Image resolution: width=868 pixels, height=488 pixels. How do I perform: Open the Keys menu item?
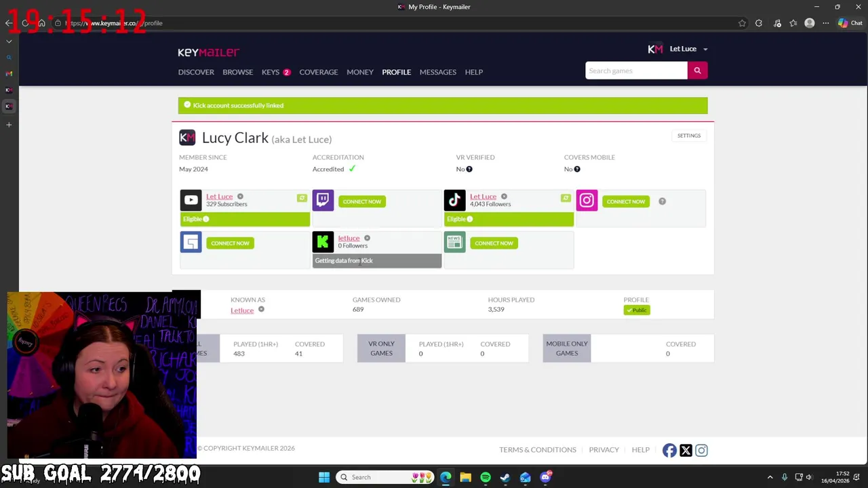[x=271, y=72]
